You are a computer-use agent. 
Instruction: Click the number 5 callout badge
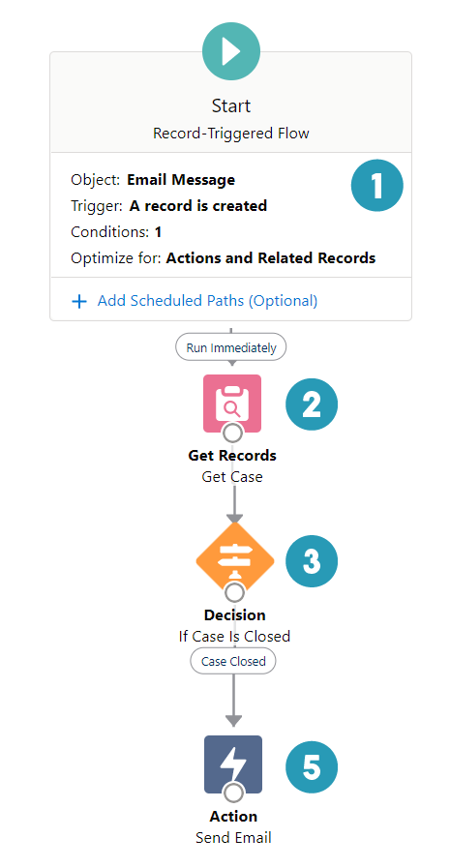(312, 767)
